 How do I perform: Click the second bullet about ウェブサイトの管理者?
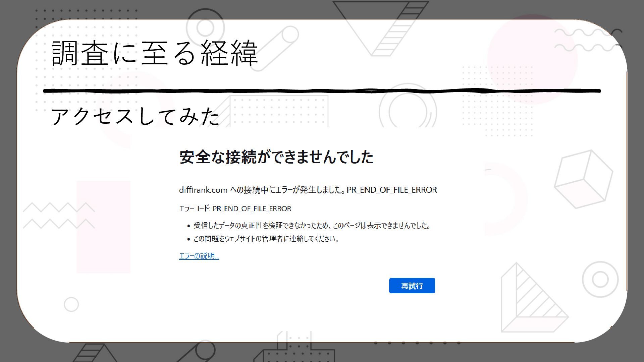(x=266, y=239)
